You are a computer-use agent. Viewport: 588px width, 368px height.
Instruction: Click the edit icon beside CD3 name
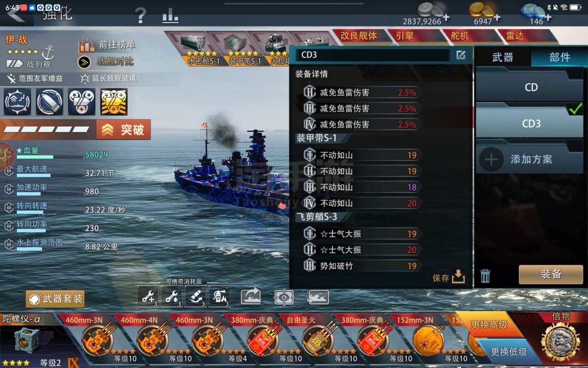pyautogui.click(x=461, y=55)
